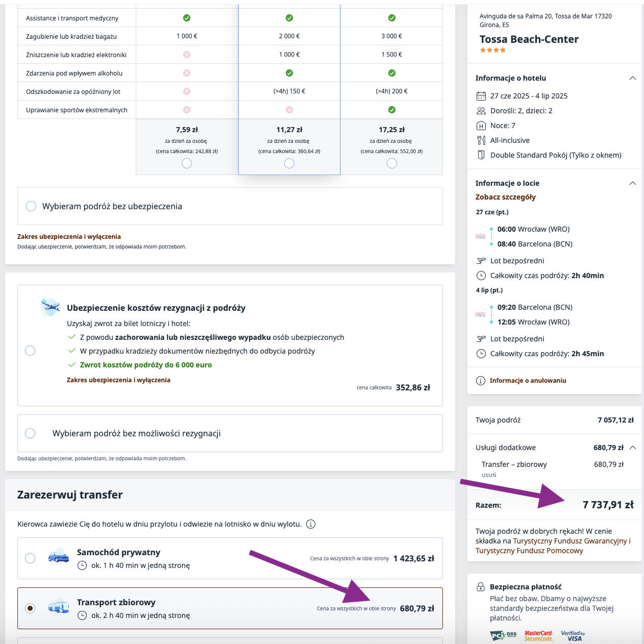
Task: Click the clock icon beside 2h 45min
Action: point(481,354)
